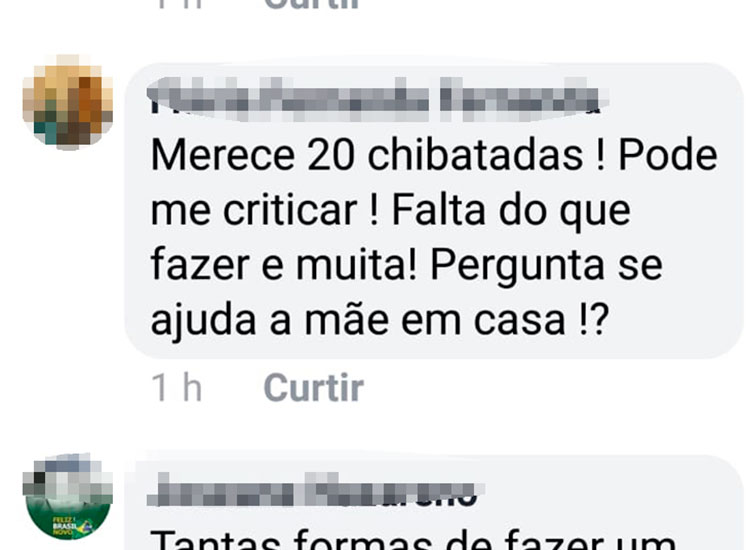
Task: Click the line "ajuda a mãe em casa !?"
Action: point(380,320)
